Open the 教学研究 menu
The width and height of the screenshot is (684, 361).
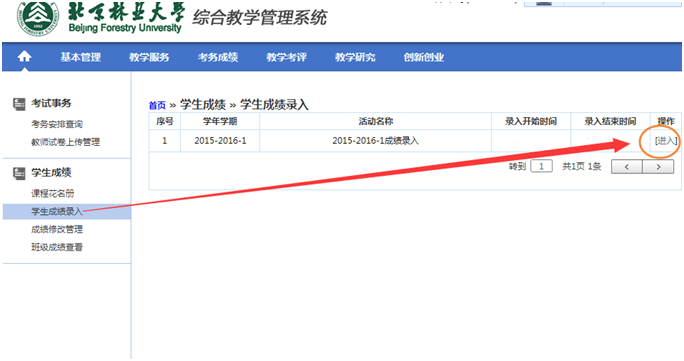coord(355,57)
